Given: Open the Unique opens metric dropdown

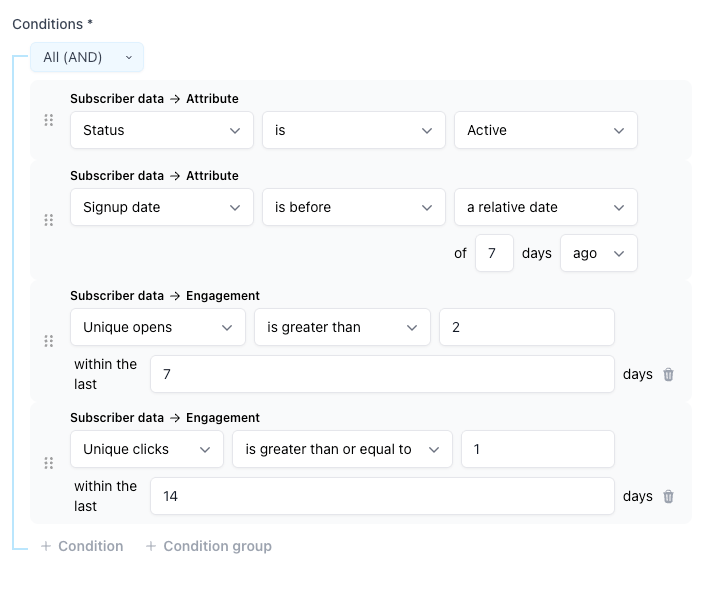Looking at the screenshot, I should click(x=157, y=327).
